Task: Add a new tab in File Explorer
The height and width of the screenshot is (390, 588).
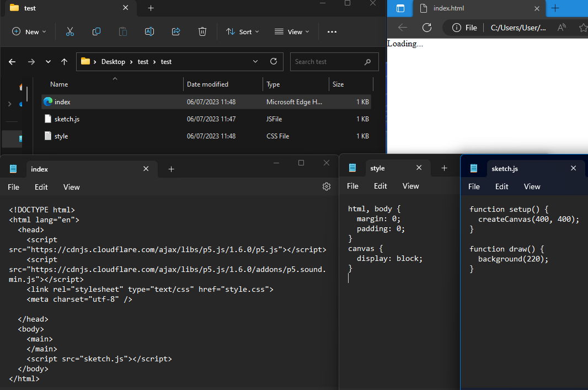Action: [x=151, y=8]
